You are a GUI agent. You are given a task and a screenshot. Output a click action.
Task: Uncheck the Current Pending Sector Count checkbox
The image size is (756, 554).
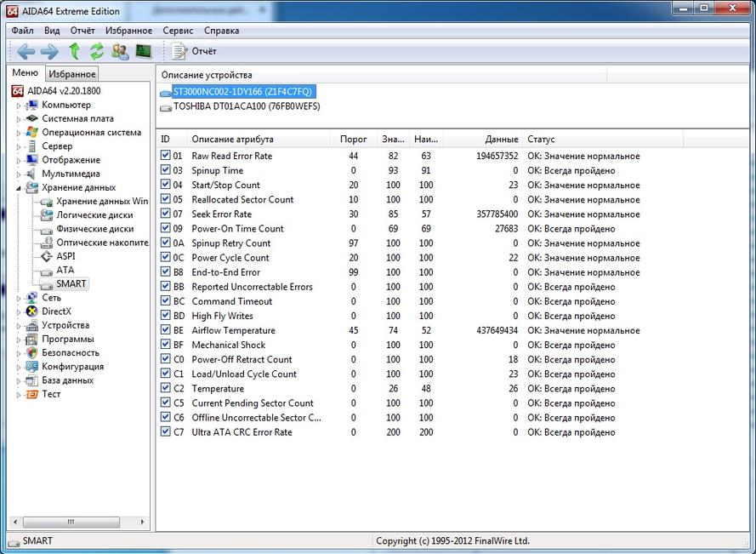165,403
